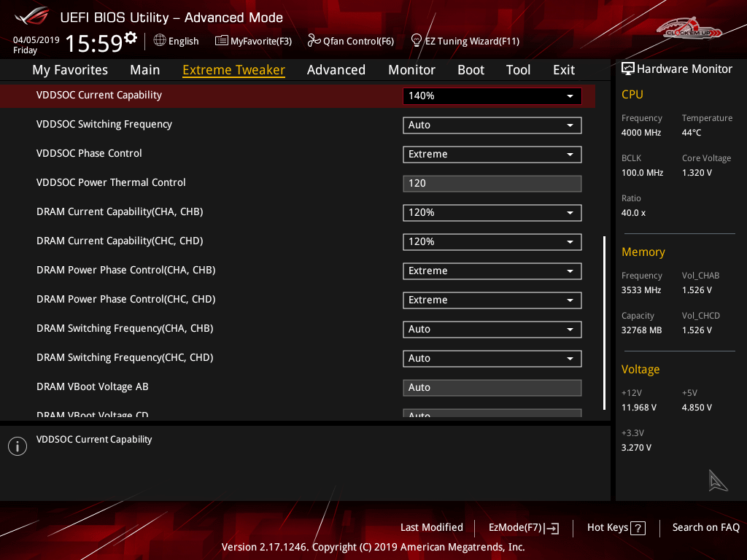This screenshot has width=747, height=560.
Task: Click Search on FAQ link
Action: click(x=705, y=527)
